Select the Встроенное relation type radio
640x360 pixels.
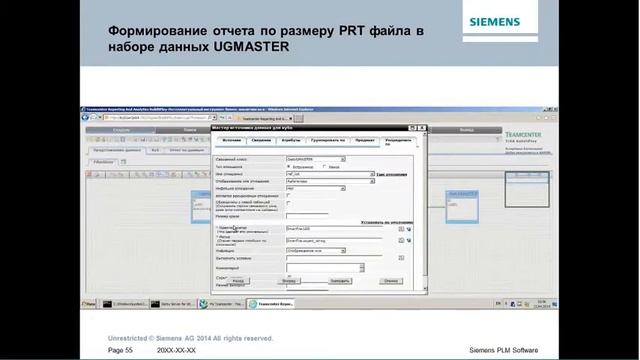[289, 167]
